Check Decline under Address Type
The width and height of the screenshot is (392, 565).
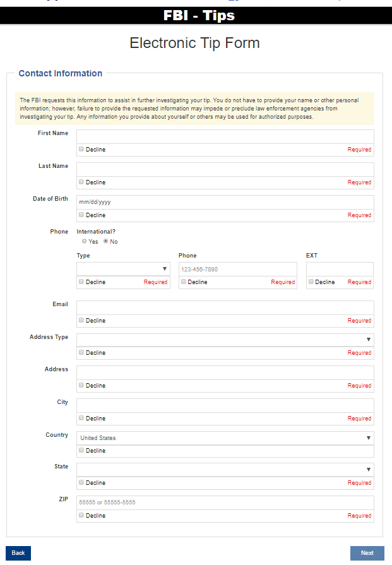(x=81, y=352)
